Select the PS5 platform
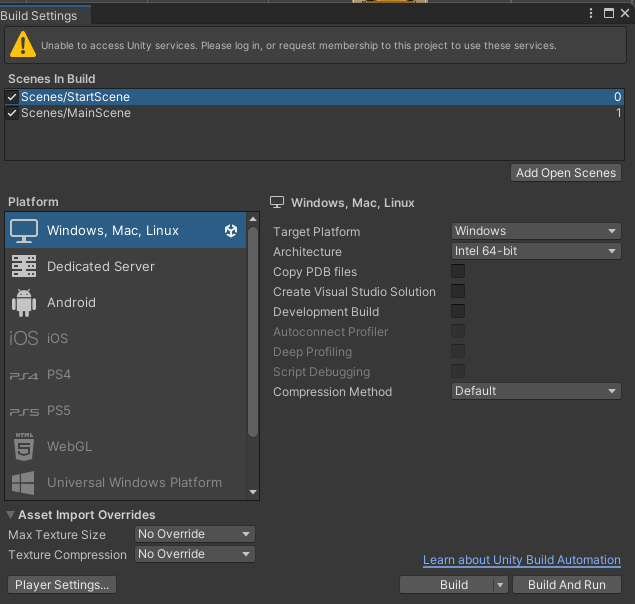Screen dimensions: 635x604 (x=126, y=410)
